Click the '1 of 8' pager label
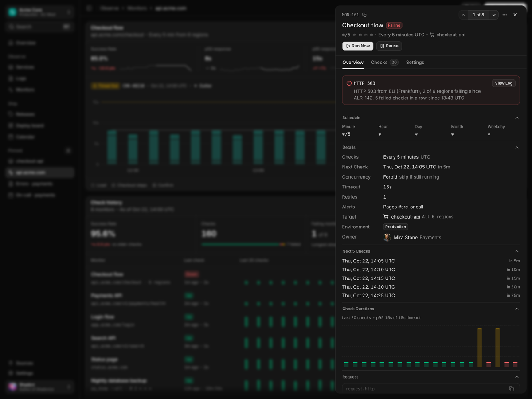 pos(478,15)
